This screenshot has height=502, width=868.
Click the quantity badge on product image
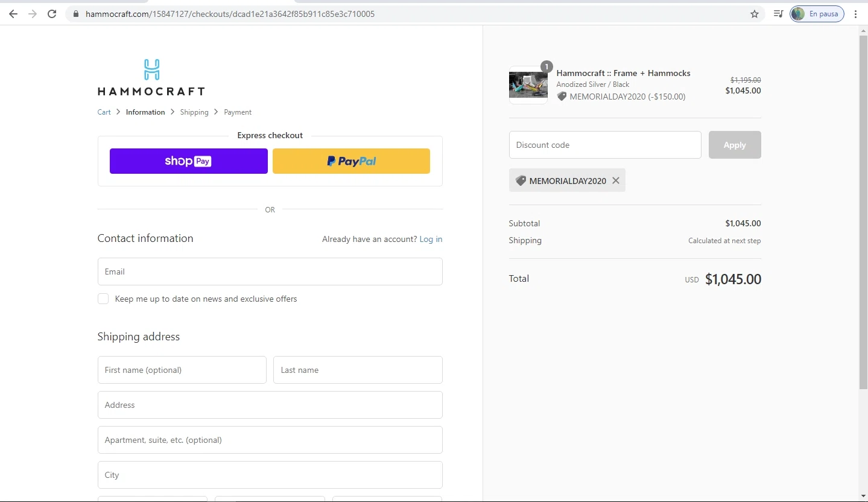point(546,66)
